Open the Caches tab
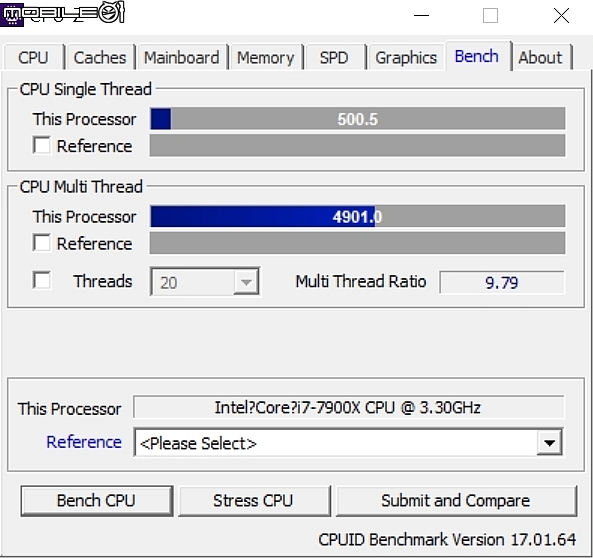Image resolution: width=593 pixels, height=558 pixels. point(100,58)
